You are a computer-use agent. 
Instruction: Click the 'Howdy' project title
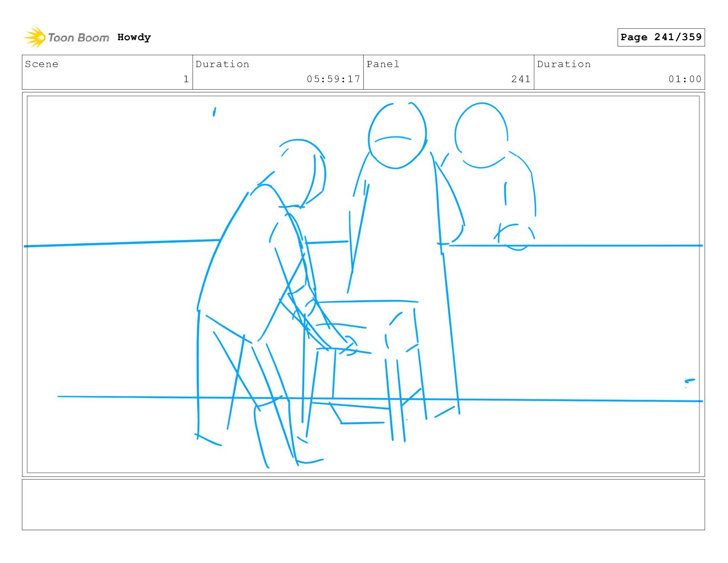(134, 37)
